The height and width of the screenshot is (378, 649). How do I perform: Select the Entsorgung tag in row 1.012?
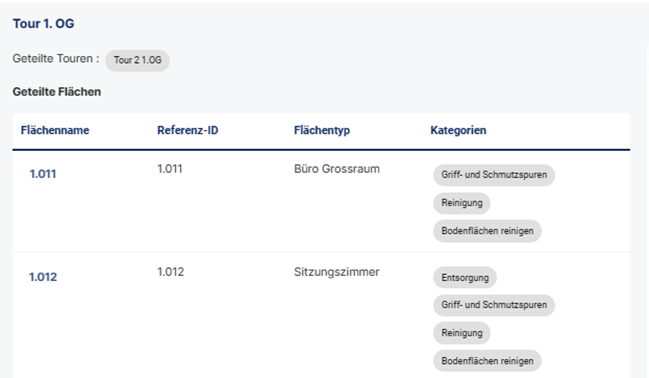(x=465, y=278)
